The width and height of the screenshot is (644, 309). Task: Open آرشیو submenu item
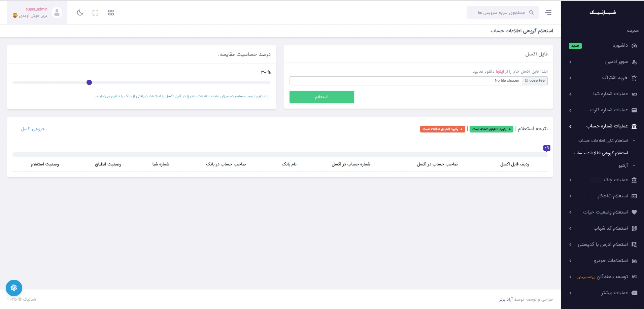[x=623, y=165]
